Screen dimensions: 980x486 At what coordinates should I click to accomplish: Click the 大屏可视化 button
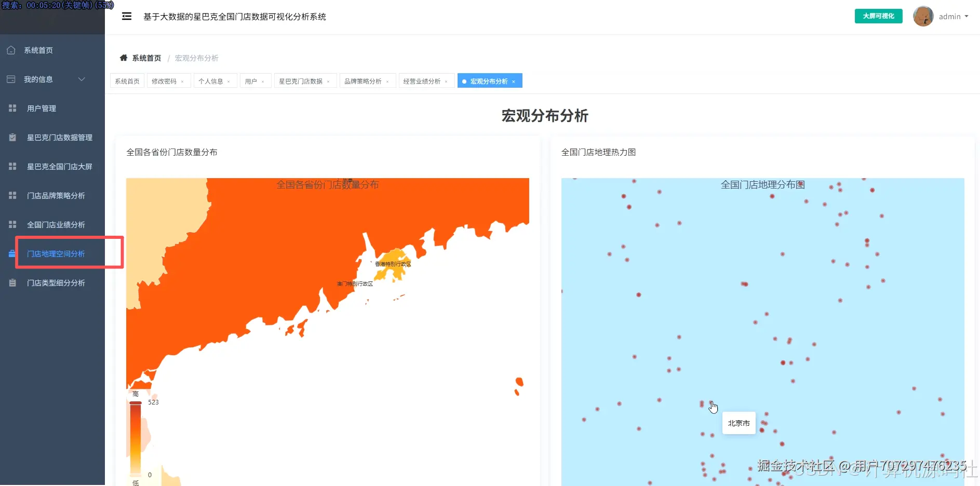[x=878, y=16]
